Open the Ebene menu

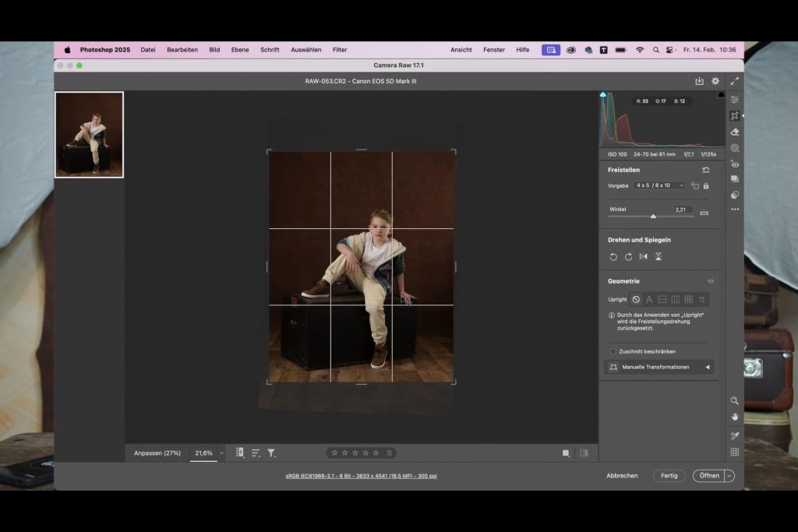click(240, 50)
